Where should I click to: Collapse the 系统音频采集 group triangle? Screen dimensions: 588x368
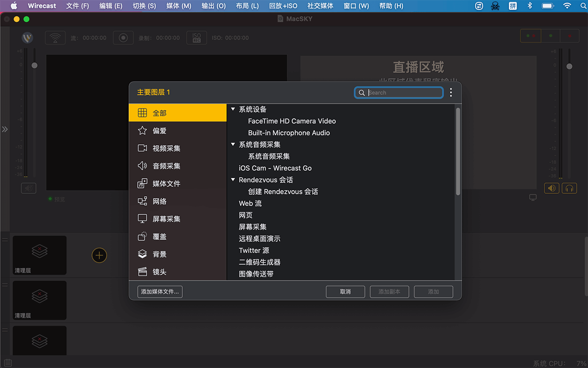(x=233, y=144)
